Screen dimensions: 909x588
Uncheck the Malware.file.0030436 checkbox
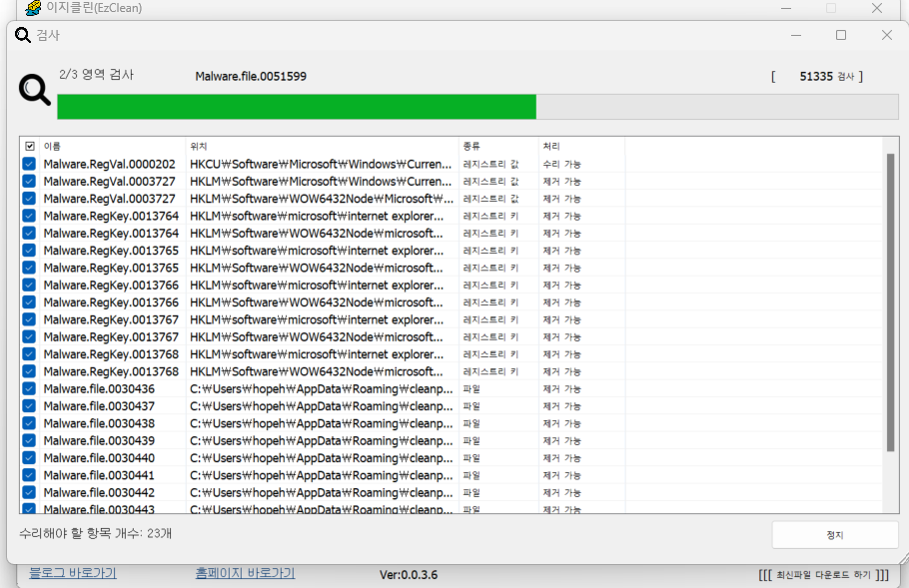click(29, 388)
